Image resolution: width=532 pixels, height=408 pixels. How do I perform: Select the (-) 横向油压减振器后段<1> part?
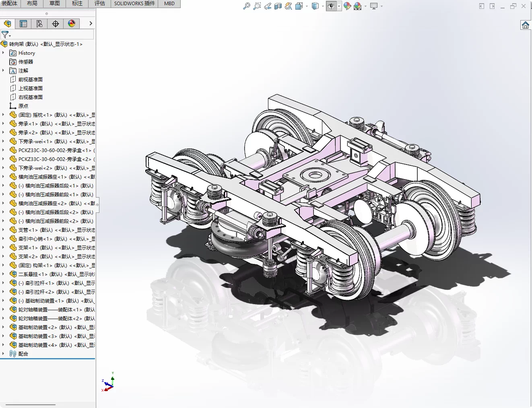52,185
